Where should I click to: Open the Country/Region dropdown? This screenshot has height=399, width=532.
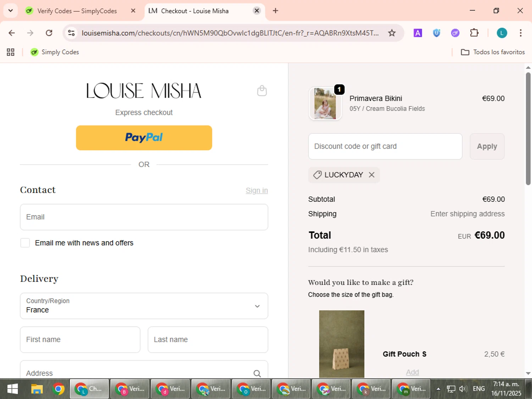144,306
